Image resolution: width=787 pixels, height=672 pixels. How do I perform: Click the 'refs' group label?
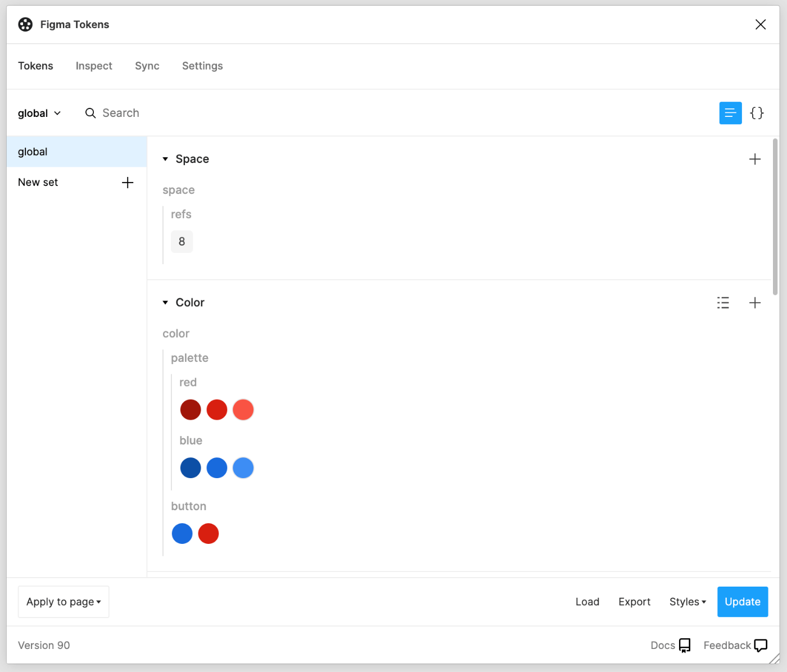pyautogui.click(x=181, y=214)
